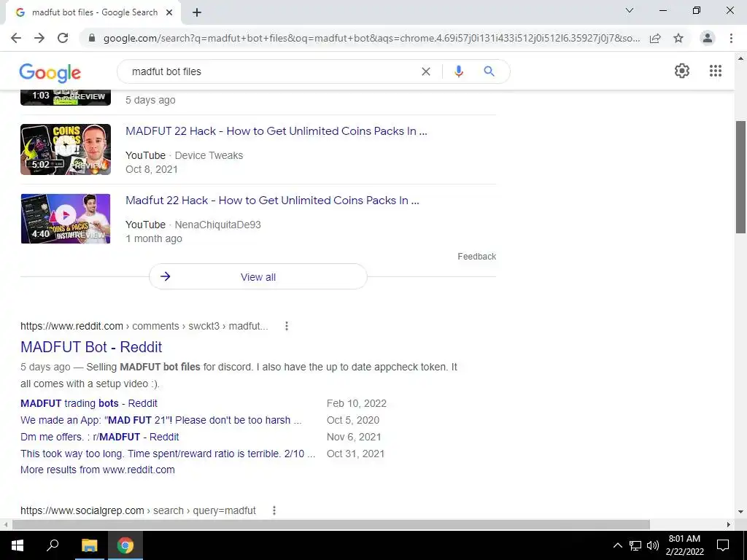Click the socialgrep.com breadcrumb URL
The height and width of the screenshot is (560, 747).
coord(138,510)
